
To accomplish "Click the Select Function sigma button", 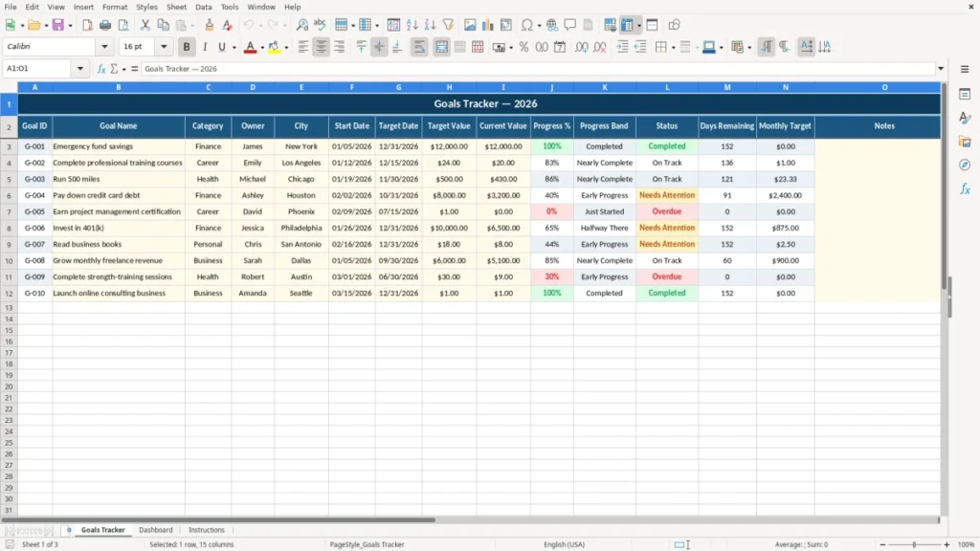I will pos(115,69).
